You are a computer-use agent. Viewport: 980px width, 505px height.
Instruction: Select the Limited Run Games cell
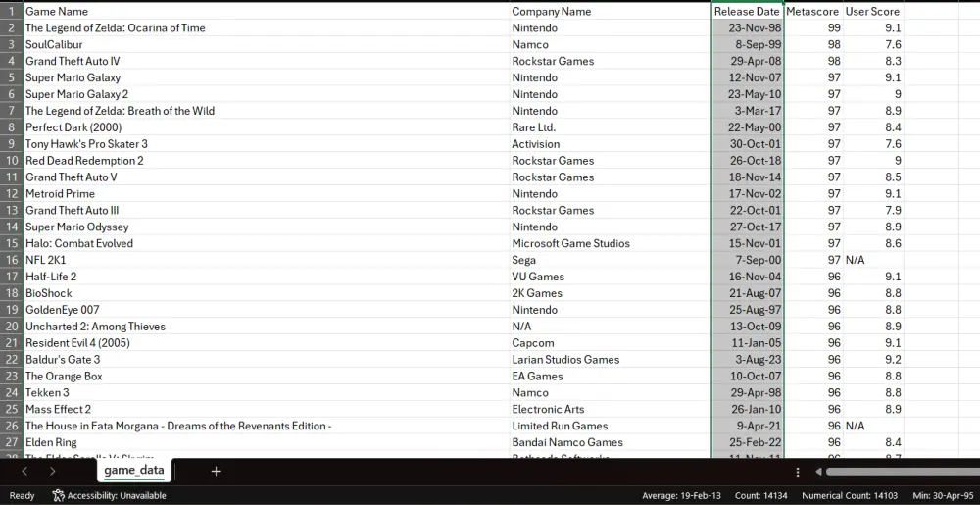click(611, 427)
